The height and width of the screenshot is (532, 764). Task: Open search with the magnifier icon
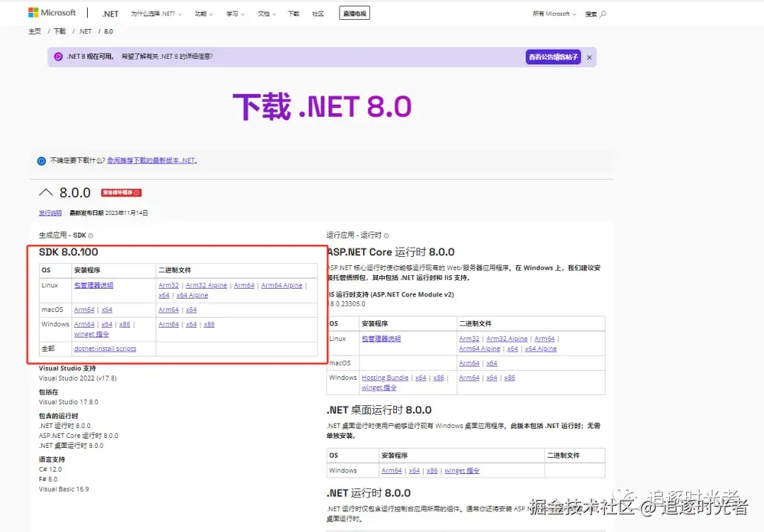tap(603, 13)
